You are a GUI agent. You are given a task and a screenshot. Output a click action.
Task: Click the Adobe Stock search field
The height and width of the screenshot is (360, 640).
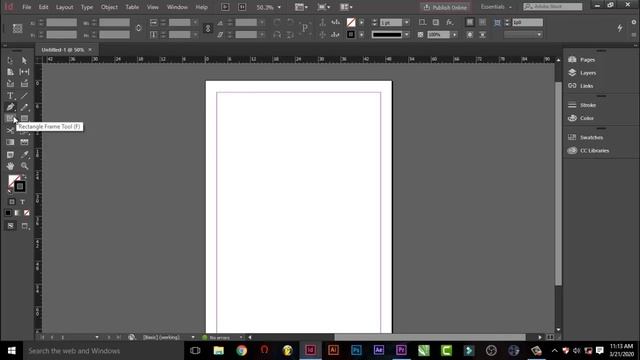tap(553, 7)
